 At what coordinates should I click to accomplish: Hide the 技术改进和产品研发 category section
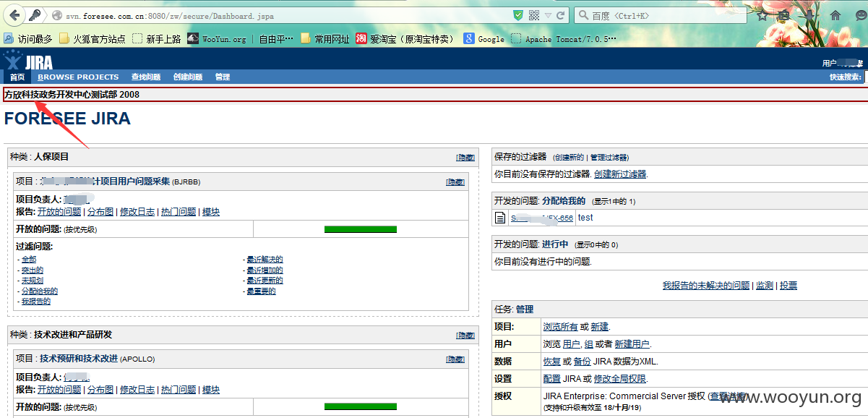click(465, 335)
